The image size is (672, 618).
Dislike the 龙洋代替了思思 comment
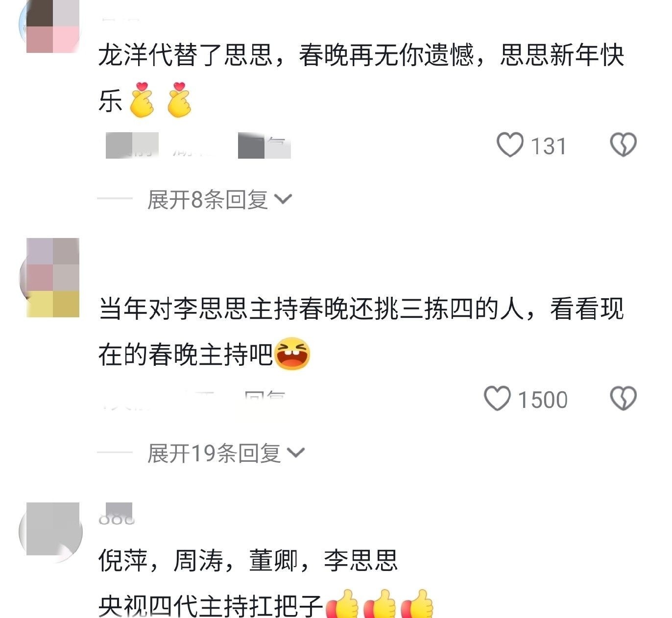[623, 145]
